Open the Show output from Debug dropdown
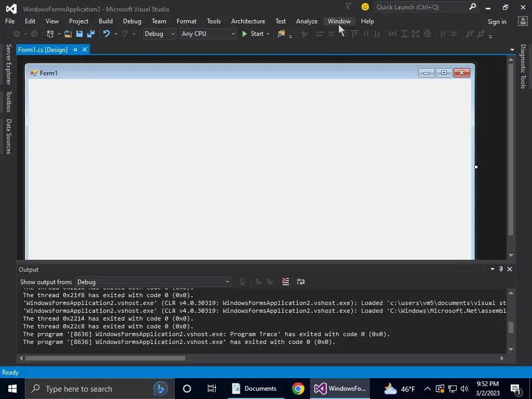532x399 pixels. pyautogui.click(x=153, y=282)
